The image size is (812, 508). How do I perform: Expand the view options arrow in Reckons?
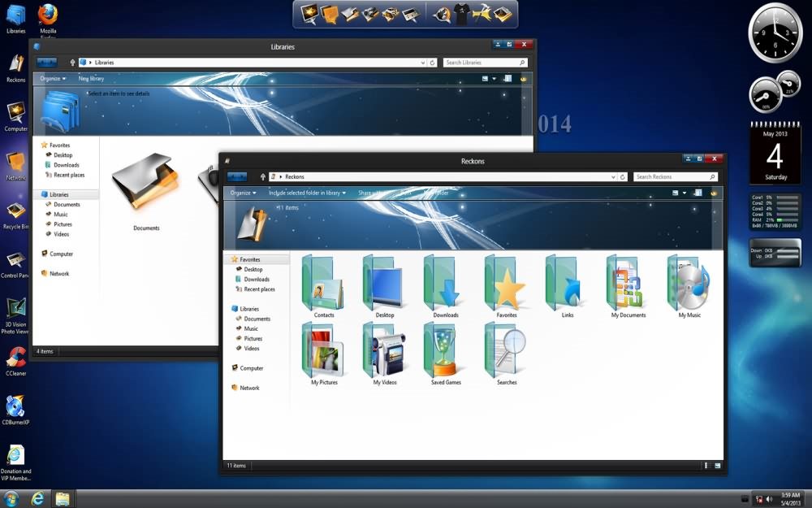click(x=685, y=193)
